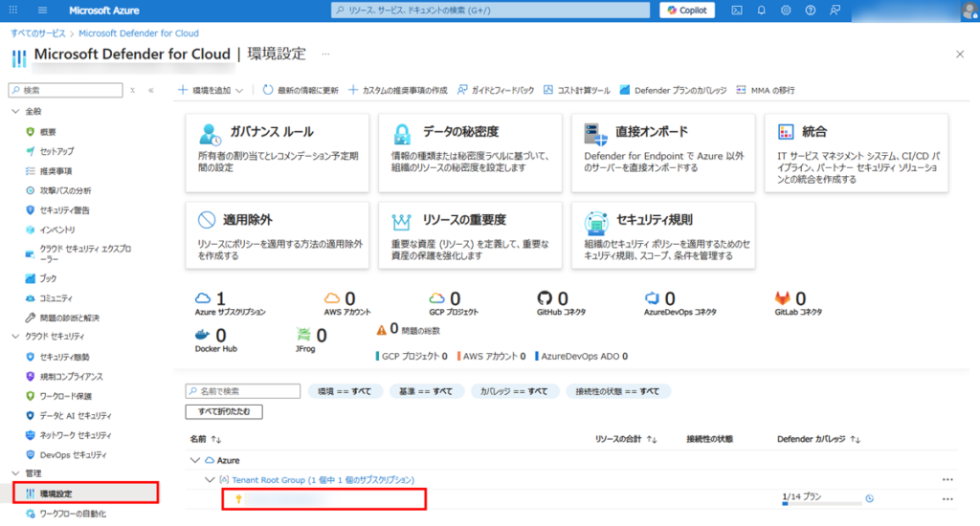980x526 pixels.
Task: Open the Cloud Shell icon
Action: (737, 11)
